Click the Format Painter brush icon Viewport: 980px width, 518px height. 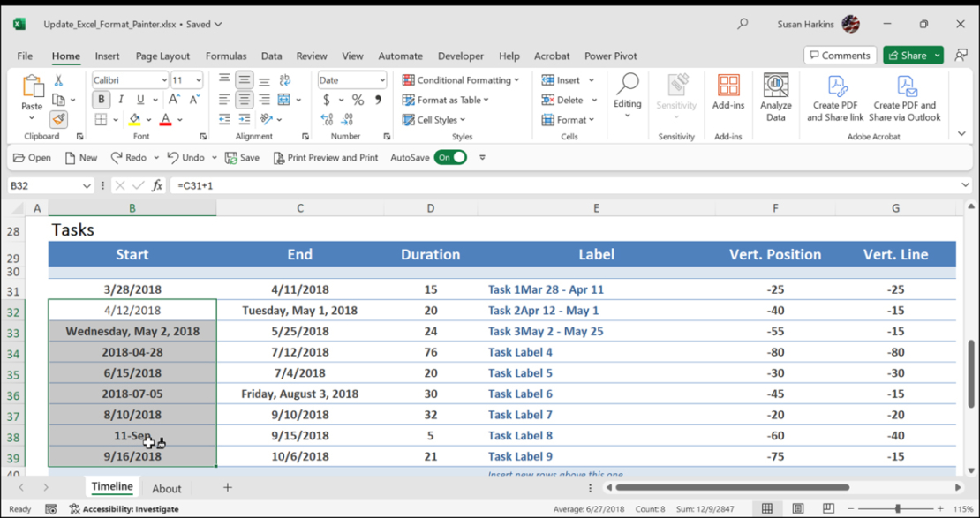point(59,119)
